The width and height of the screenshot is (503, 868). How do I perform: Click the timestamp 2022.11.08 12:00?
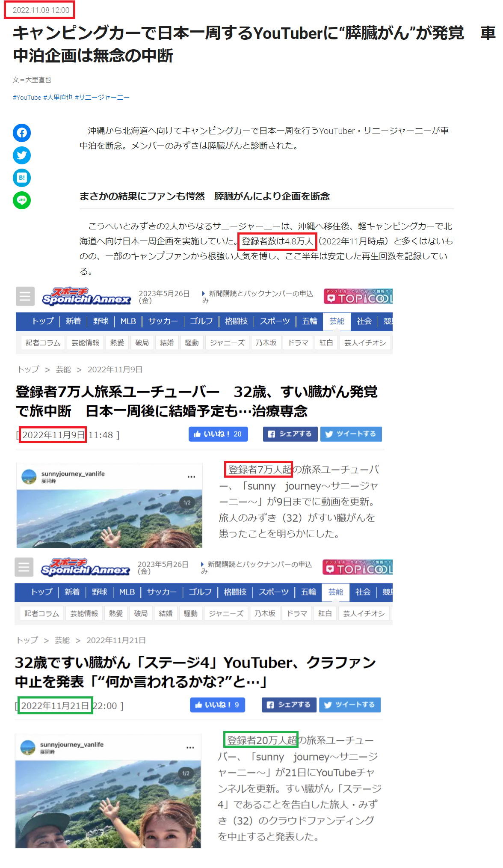[x=41, y=10]
